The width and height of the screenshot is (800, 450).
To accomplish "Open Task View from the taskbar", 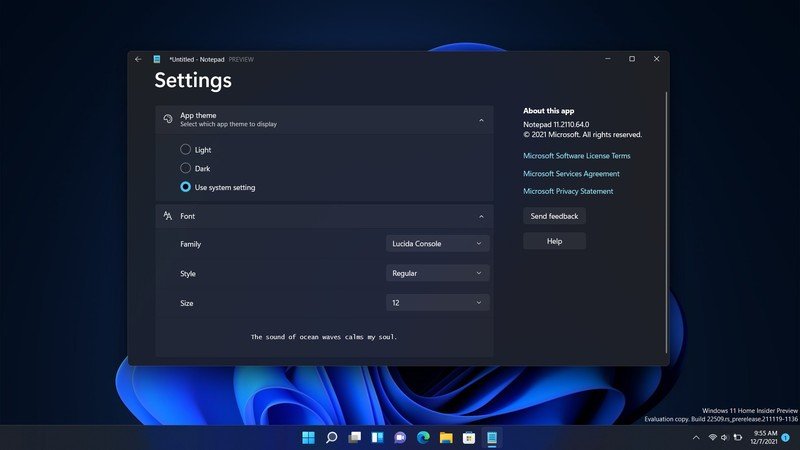I will point(354,437).
